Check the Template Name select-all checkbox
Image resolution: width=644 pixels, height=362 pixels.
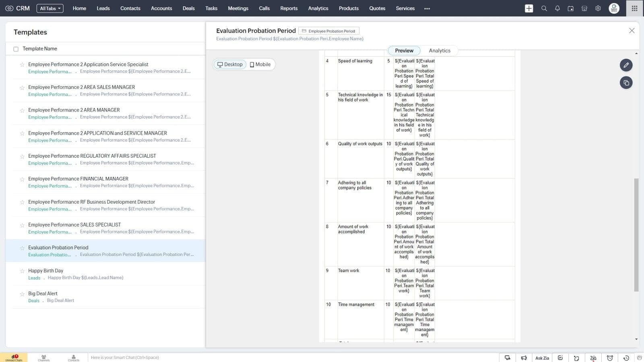point(16,49)
